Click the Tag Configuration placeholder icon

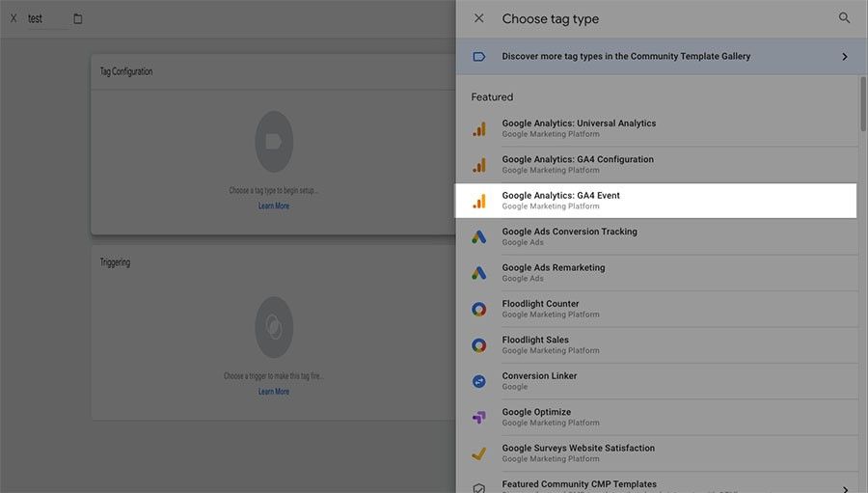274,142
